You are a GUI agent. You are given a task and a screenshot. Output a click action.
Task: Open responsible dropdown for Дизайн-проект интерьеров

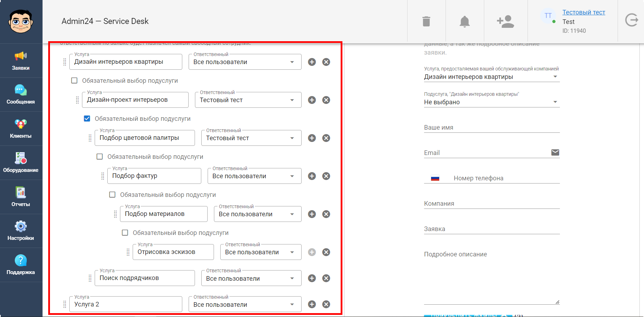tap(248, 100)
